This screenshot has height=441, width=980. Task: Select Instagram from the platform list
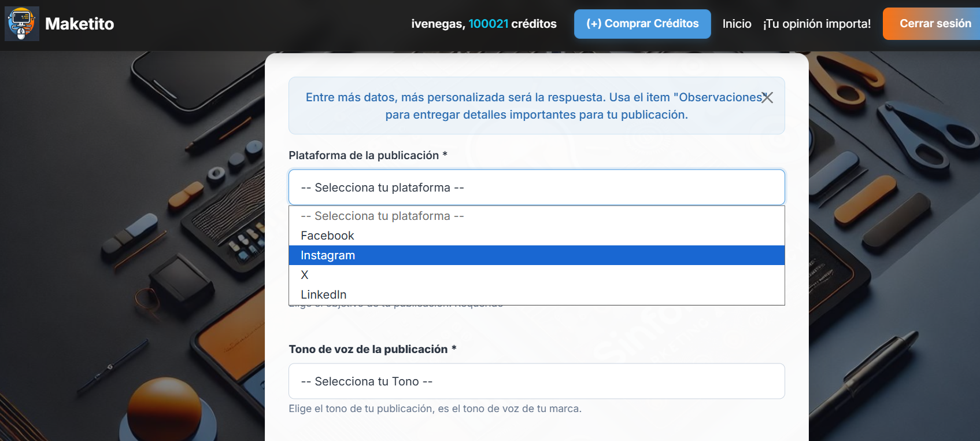(x=537, y=255)
